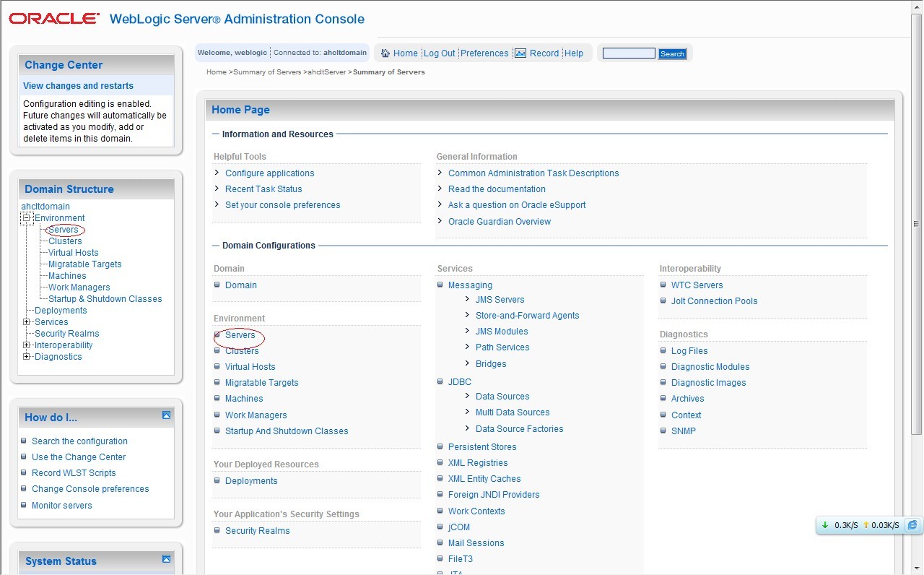This screenshot has height=575, width=924.
Task: Open the XML Registries link
Action: point(478,463)
